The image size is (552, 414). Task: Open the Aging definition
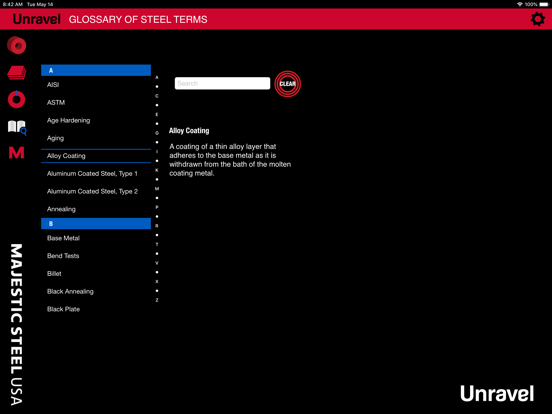pyautogui.click(x=96, y=138)
